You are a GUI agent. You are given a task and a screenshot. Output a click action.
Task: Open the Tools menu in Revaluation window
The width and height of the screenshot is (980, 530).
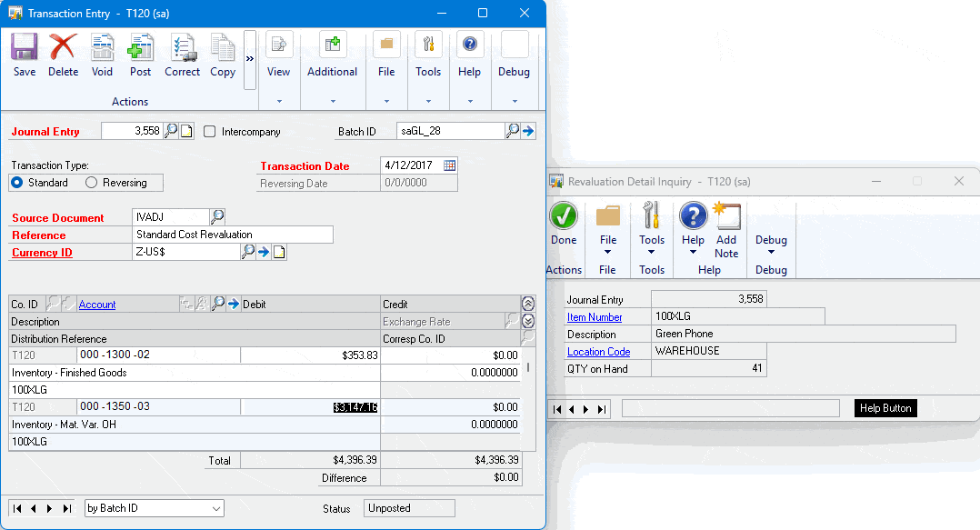652,240
